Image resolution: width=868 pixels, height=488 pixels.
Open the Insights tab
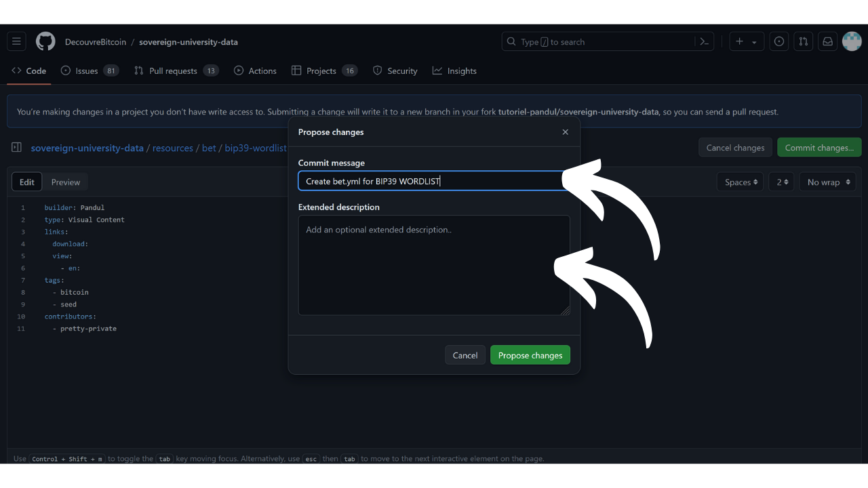454,70
